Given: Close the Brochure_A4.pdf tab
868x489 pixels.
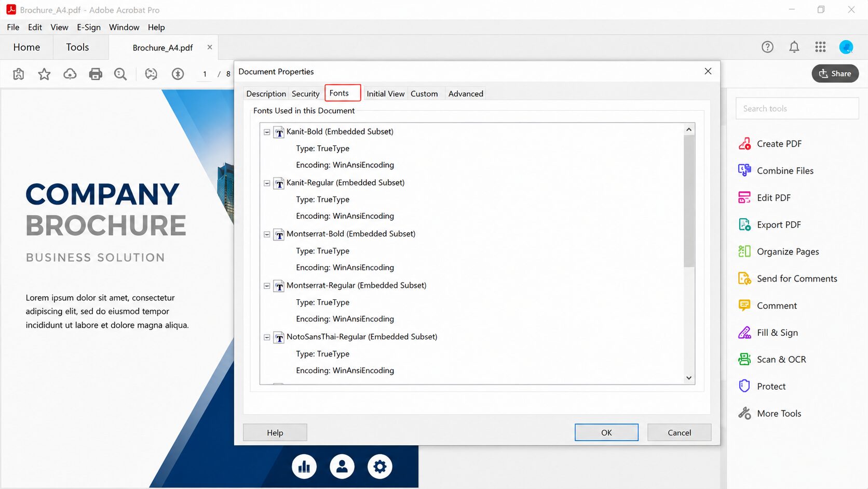Looking at the screenshot, I should 210,47.
